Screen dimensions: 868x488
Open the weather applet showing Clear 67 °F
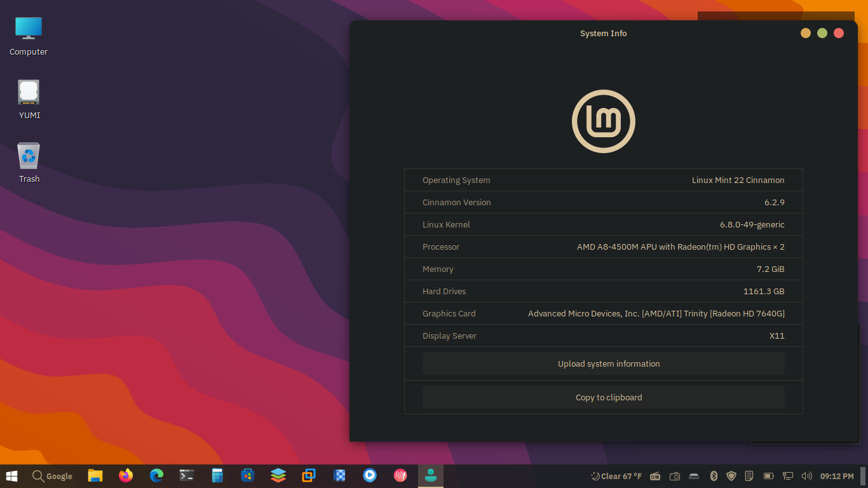point(616,476)
